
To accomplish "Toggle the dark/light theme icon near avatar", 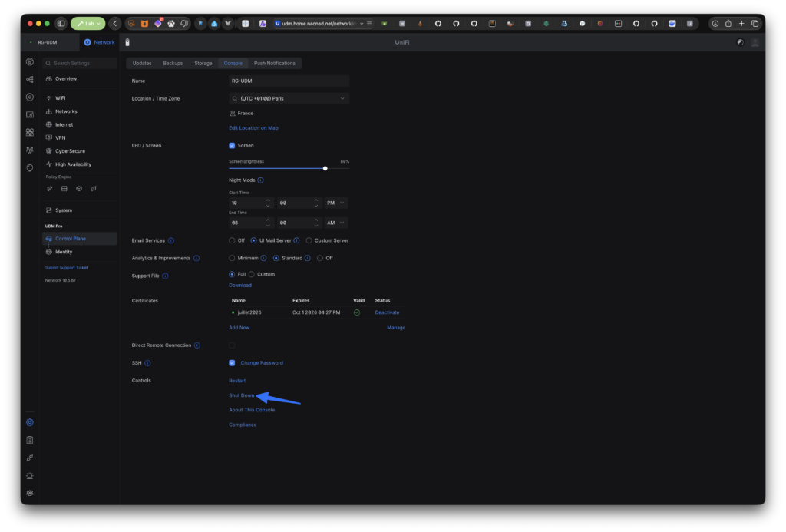I will [741, 43].
